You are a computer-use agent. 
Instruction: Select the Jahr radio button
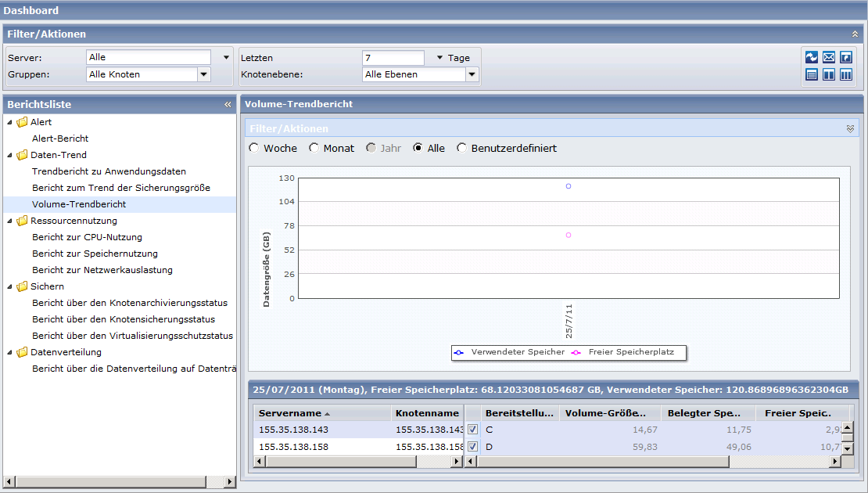click(x=371, y=148)
